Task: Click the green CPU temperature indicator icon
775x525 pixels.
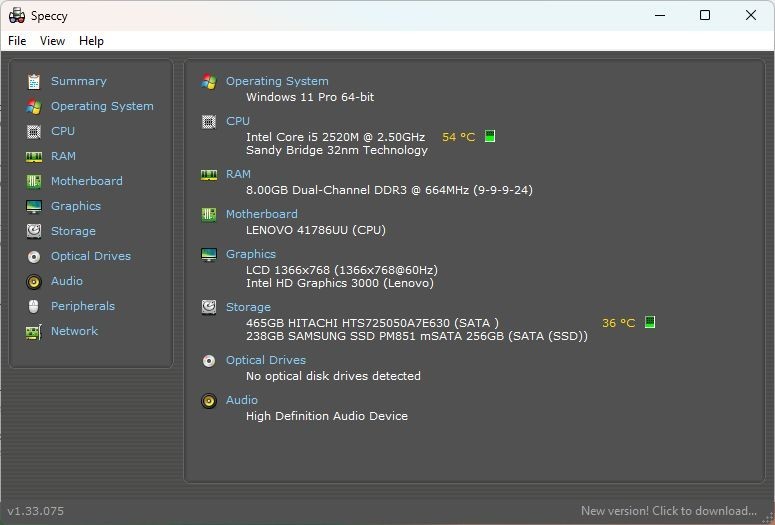Action: coord(490,136)
